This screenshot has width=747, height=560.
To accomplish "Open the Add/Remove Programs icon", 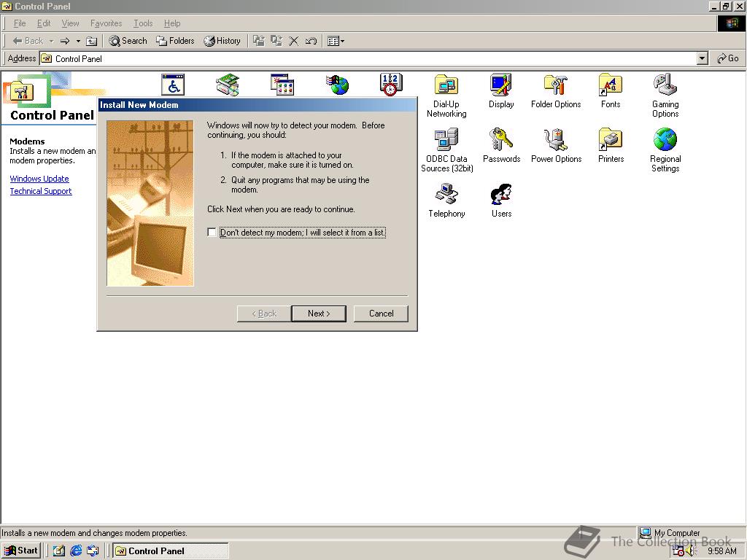I will (282, 85).
